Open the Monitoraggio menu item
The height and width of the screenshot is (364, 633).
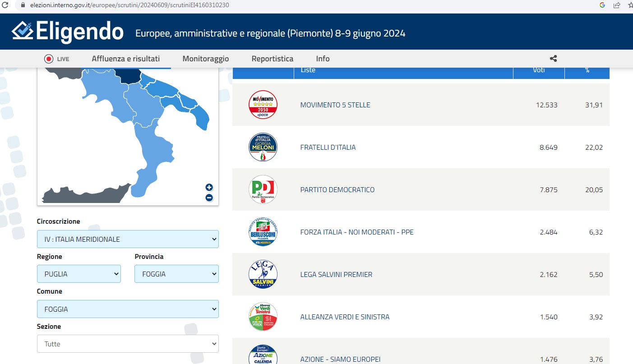pos(206,59)
